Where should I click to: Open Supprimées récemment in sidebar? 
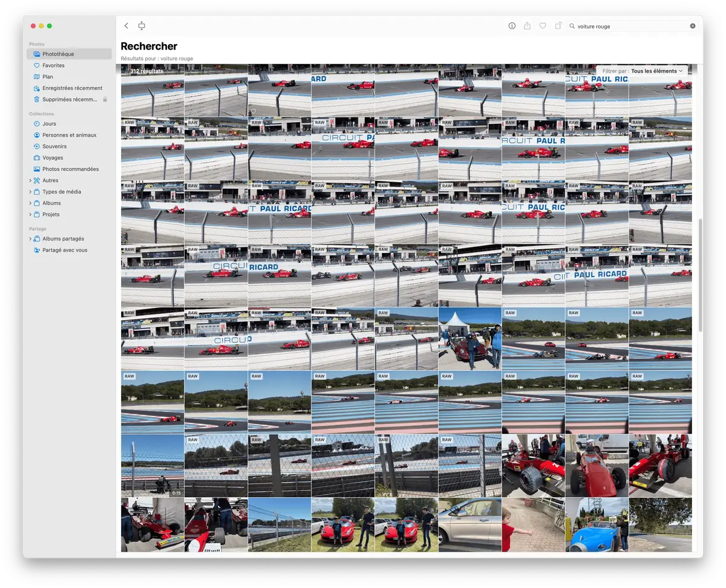(69, 99)
